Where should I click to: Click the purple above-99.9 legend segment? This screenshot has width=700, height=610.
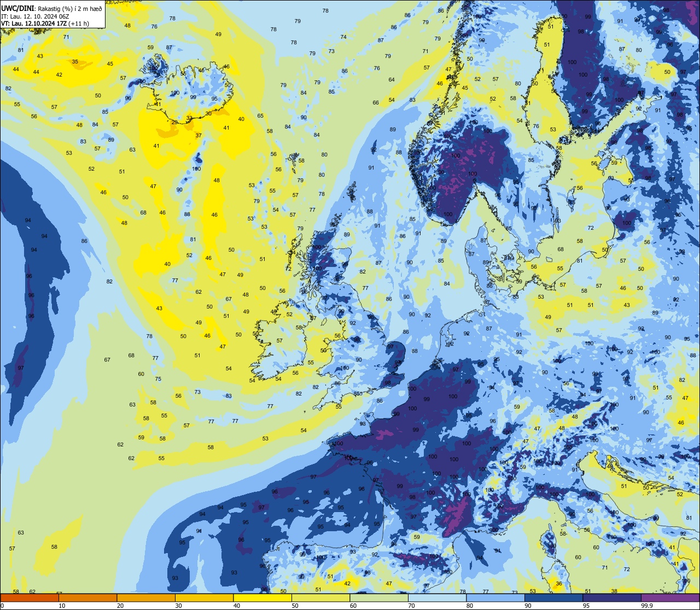pos(670,598)
